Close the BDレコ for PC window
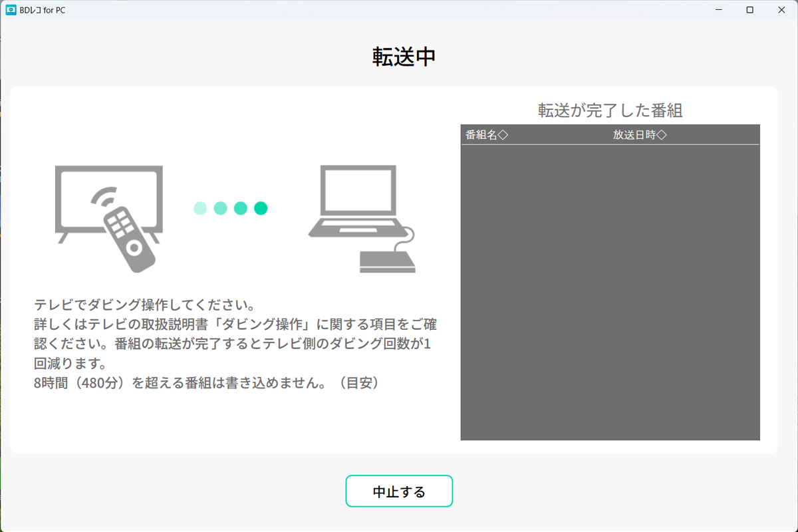The image size is (798, 532). click(781, 10)
